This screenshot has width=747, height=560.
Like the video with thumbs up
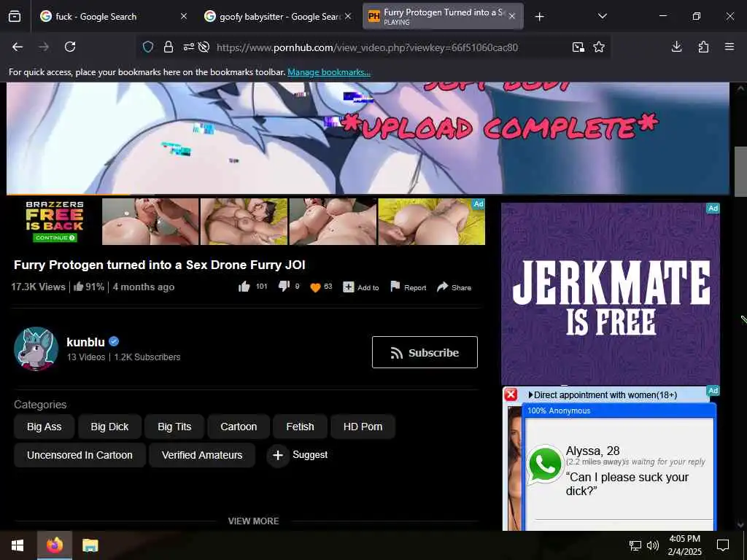coord(244,287)
